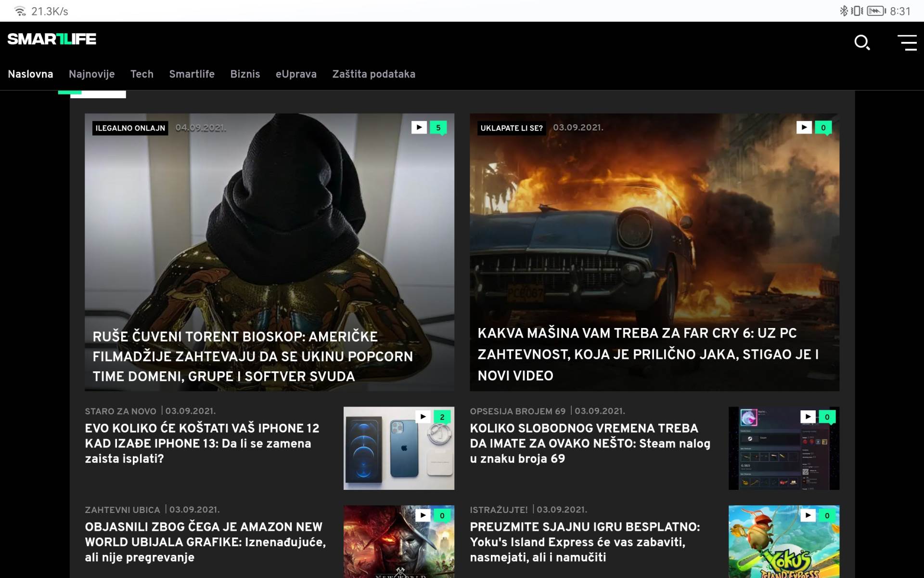
Task: Open the eUprava menu item
Action: click(296, 74)
